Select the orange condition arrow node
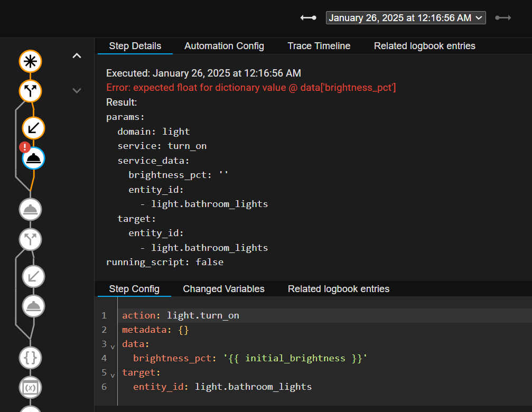 33,128
